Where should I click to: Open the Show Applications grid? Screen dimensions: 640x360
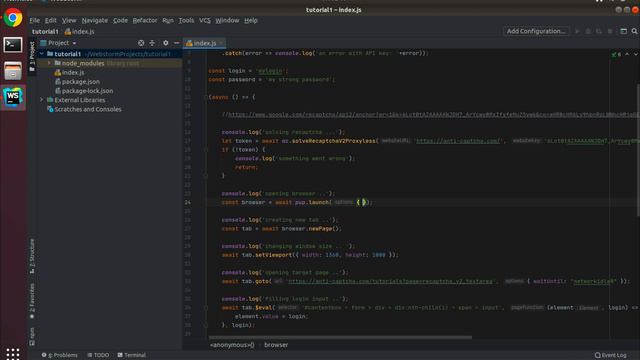(x=13, y=353)
